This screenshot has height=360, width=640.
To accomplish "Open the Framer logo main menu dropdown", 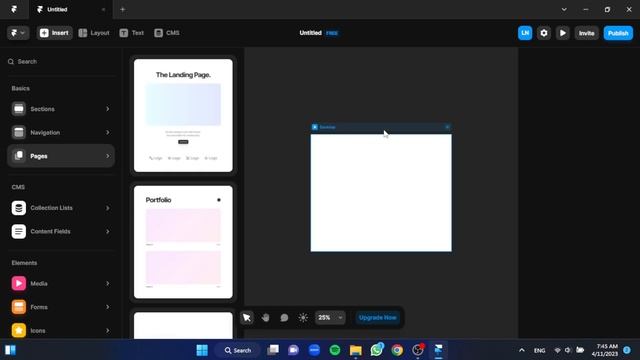I will [18, 33].
